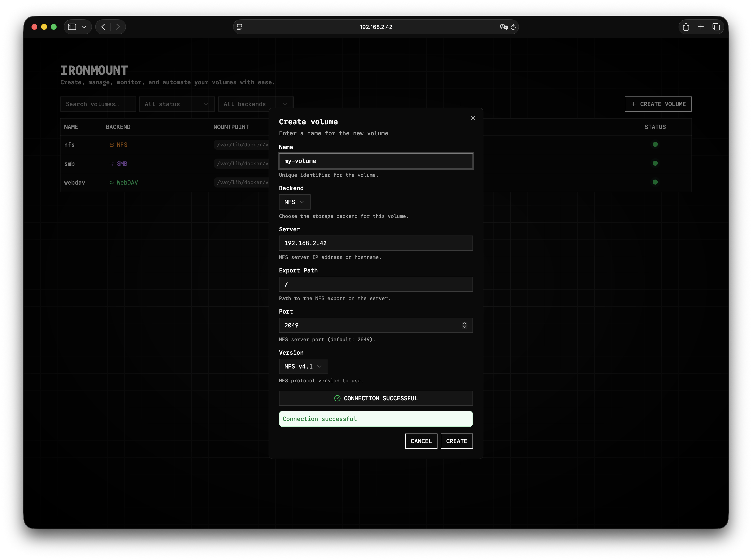Open the Backend NFS dropdown
Image resolution: width=752 pixels, height=560 pixels.
coord(294,202)
